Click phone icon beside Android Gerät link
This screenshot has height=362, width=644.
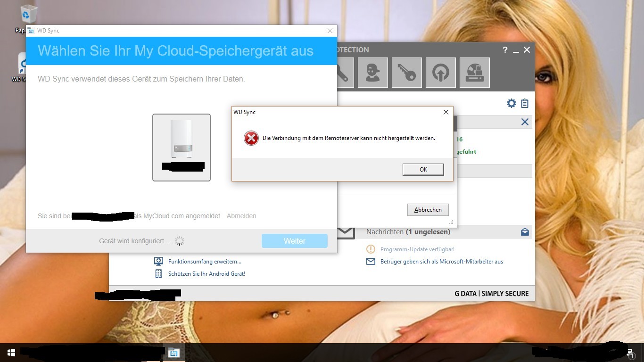pyautogui.click(x=159, y=274)
